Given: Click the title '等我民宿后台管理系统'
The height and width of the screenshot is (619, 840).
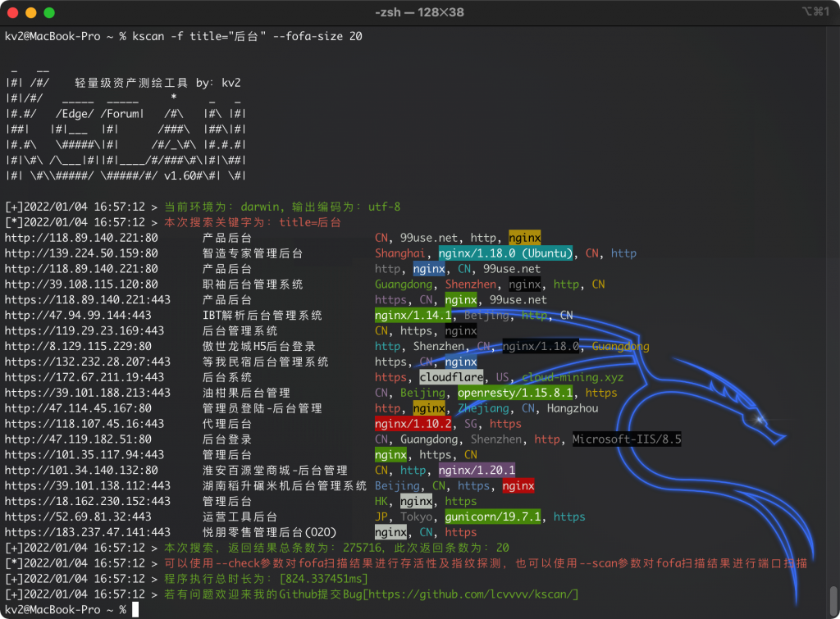Looking at the screenshot, I should click(x=266, y=362).
